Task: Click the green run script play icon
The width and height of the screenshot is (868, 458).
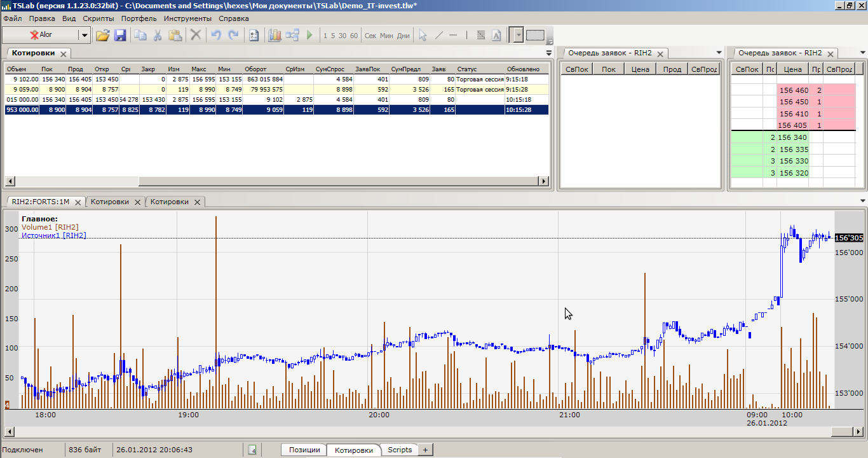Action: [x=309, y=36]
